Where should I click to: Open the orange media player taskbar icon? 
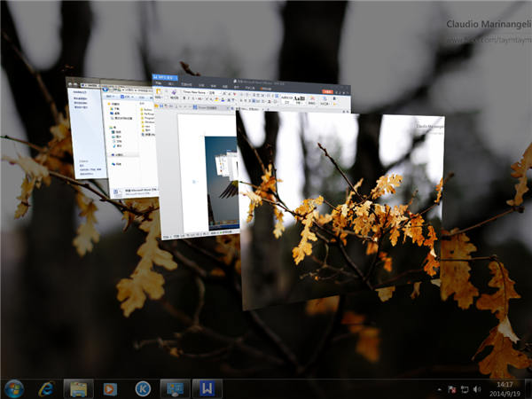pyautogui.click(x=110, y=388)
